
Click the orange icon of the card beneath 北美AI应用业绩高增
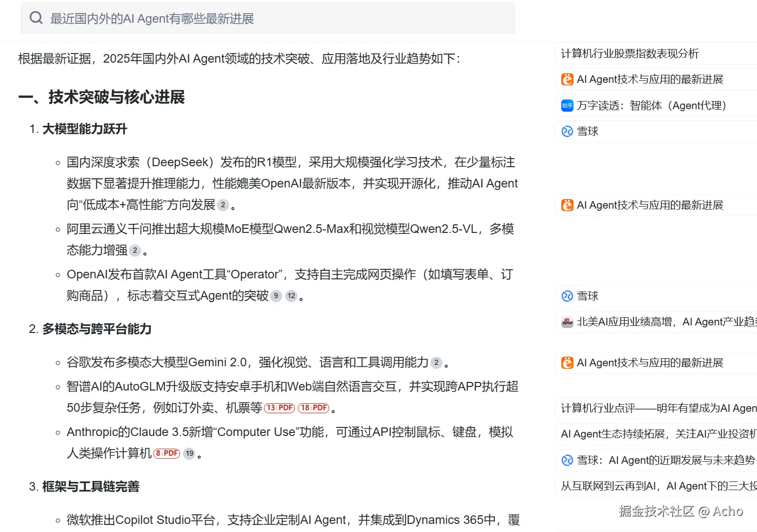tap(567, 363)
